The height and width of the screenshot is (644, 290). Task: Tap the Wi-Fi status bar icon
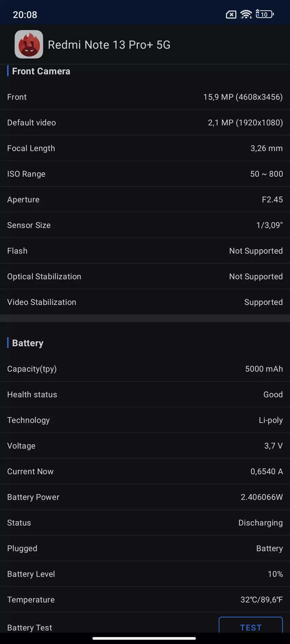(246, 14)
